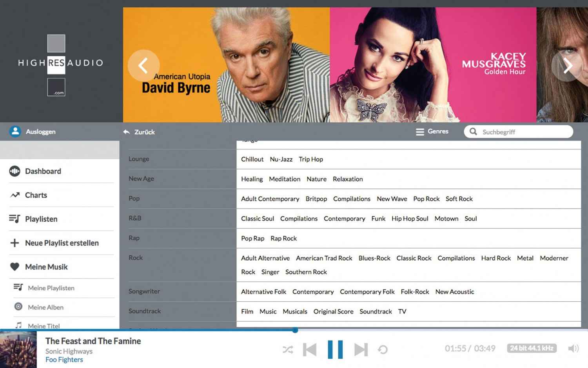Click the Meine Titel note icon
The width and height of the screenshot is (588, 368).
tap(18, 325)
